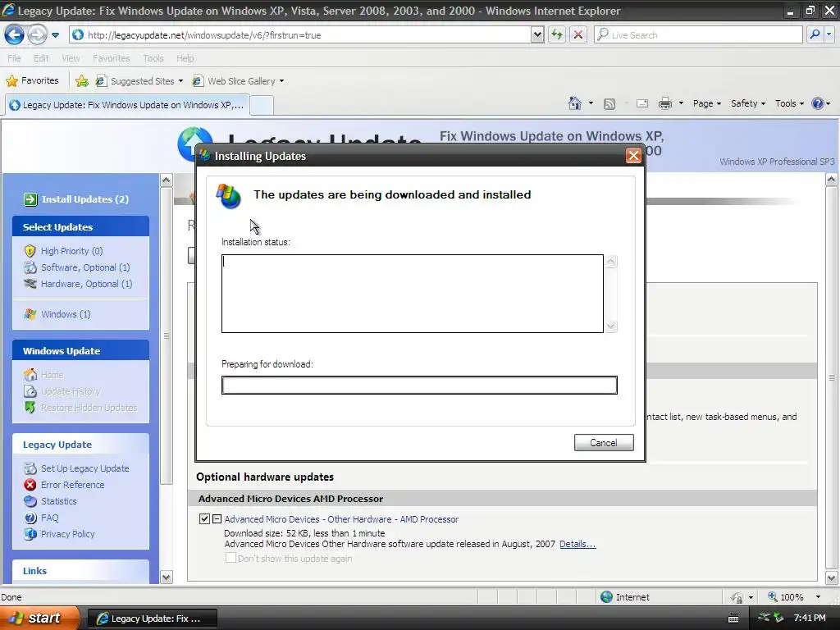The width and height of the screenshot is (840, 630).
Task: Click the RSS feeds icon
Action: [609, 104]
